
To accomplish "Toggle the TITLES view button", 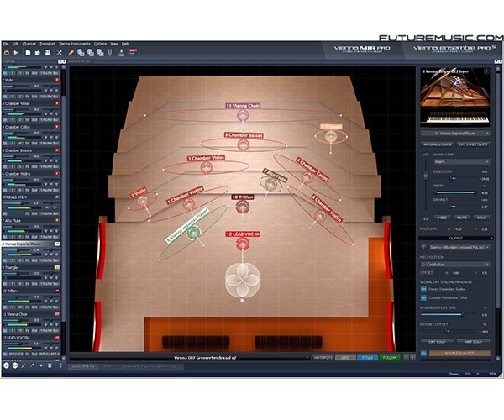I will point(367,358).
